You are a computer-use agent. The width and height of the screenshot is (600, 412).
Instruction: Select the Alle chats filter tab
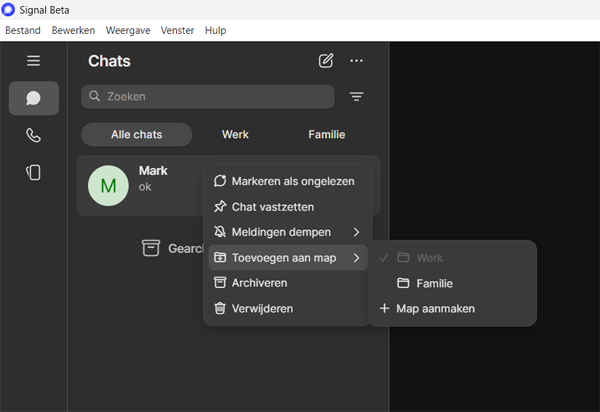(136, 134)
